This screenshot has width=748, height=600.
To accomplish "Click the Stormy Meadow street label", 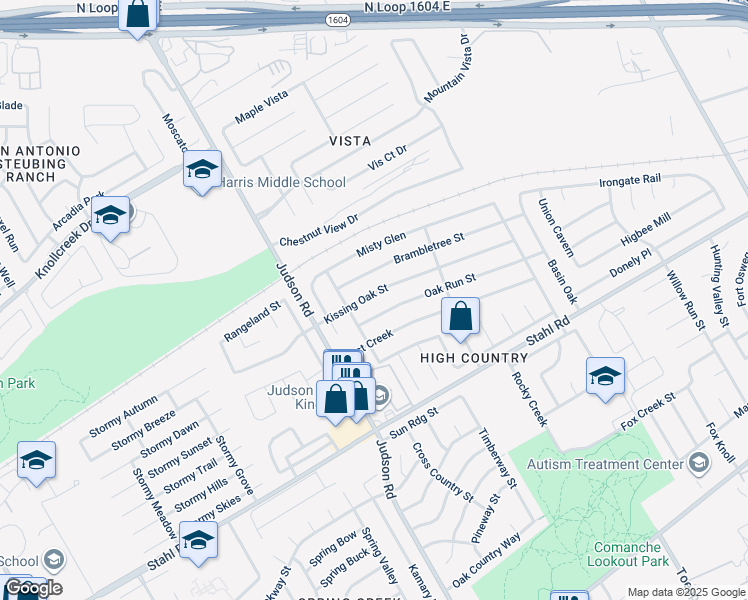I will [154, 504].
